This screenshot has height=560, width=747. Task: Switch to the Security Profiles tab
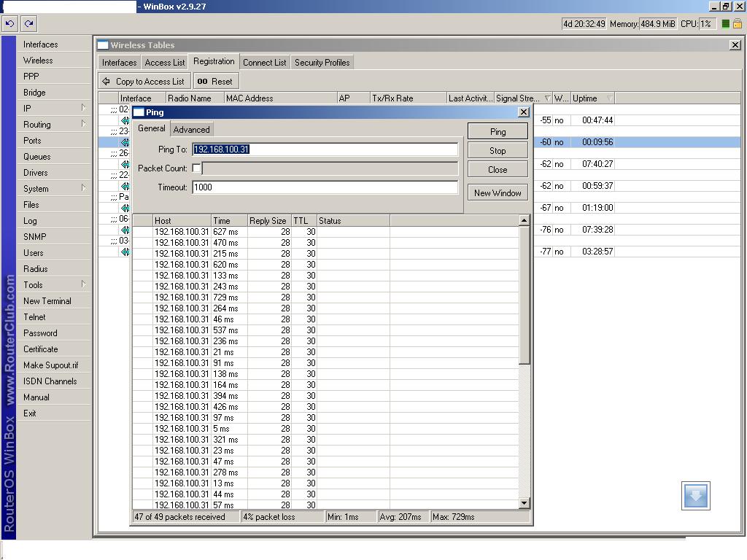point(322,63)
